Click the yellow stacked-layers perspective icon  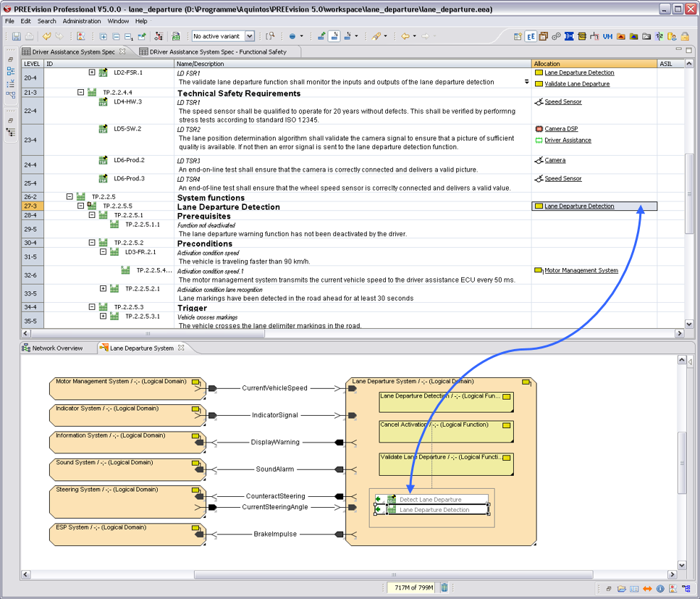pyautogui.click(x=582, y=37)
